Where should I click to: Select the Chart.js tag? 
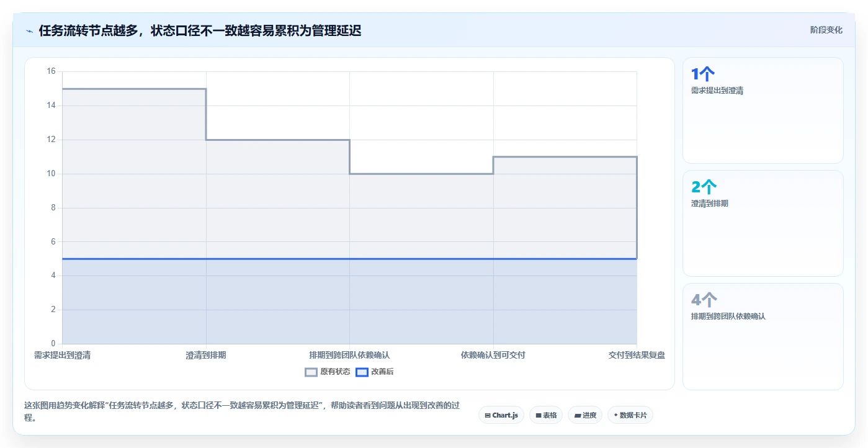pyautogui.click(x=502, y=415)
